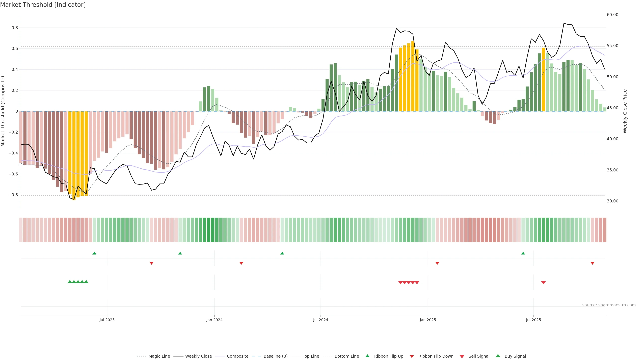Click the Buy Signal legend triangle icon
This screenshot has height=362, width=644.
pos(498,356)
